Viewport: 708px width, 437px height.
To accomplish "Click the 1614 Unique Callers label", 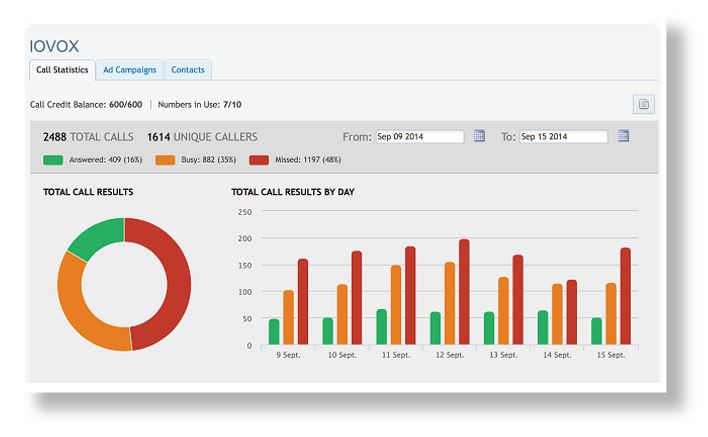I will point(202,137).
